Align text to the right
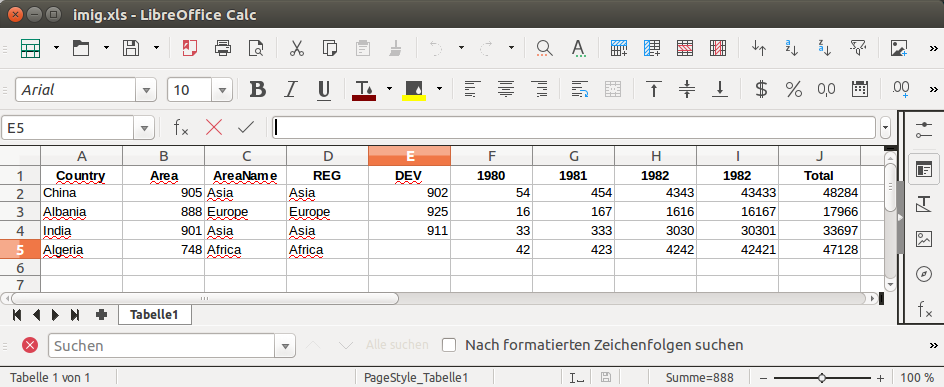944x387 pixels. tap(539, 90)
